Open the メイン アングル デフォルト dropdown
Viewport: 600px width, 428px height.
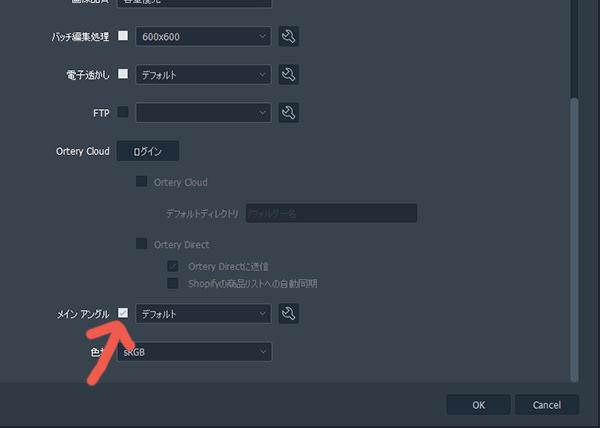coord(203,314)
